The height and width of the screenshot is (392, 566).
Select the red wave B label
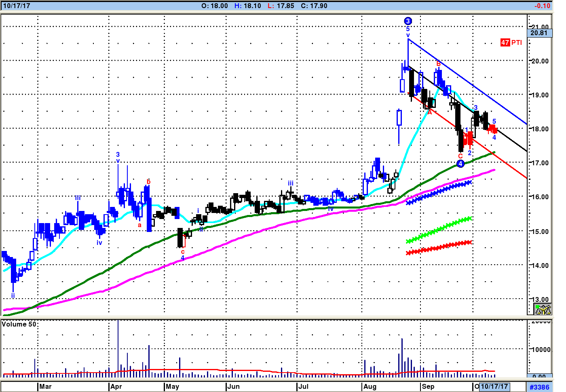[x=438, y=63]
